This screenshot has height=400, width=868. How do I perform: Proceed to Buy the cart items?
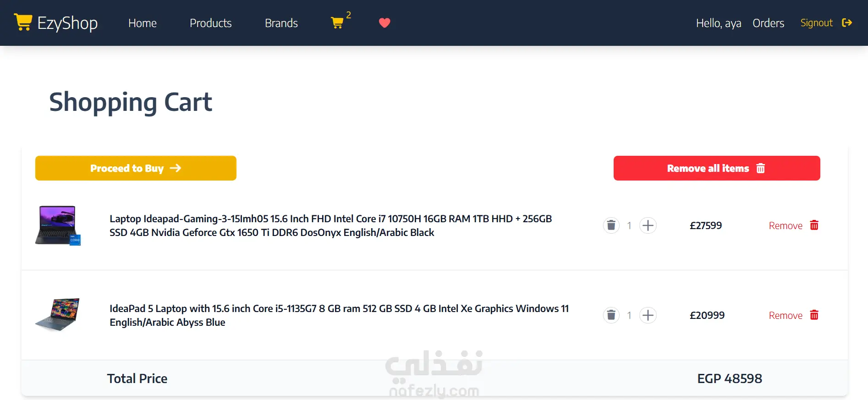136,168
